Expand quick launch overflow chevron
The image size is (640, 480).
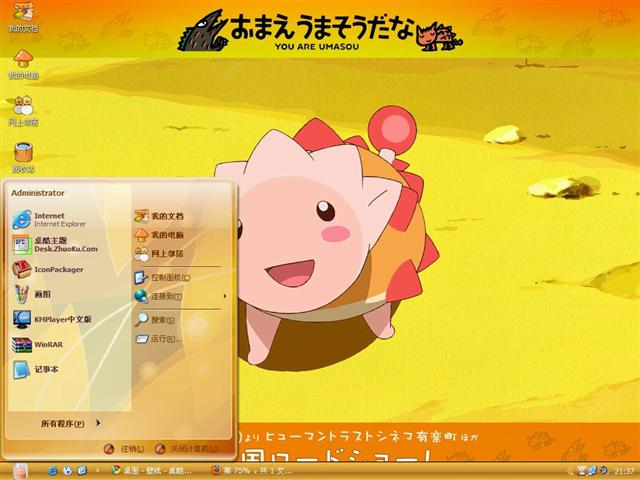[98, 471]
